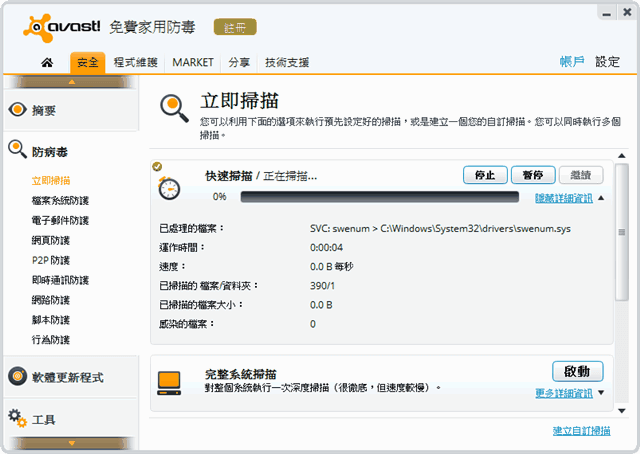
Task: Open the 技術支援 tab
Action: (x=287, y=62)
